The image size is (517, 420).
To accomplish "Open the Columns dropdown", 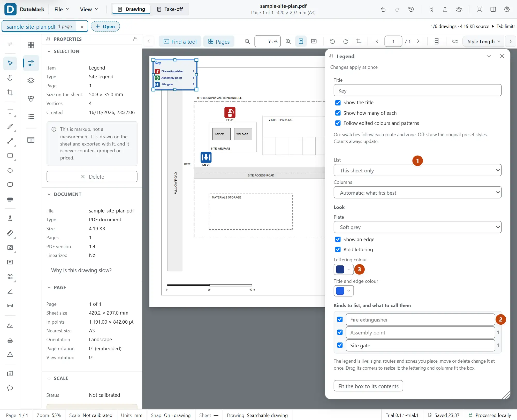I will click(x=417, y=193).
